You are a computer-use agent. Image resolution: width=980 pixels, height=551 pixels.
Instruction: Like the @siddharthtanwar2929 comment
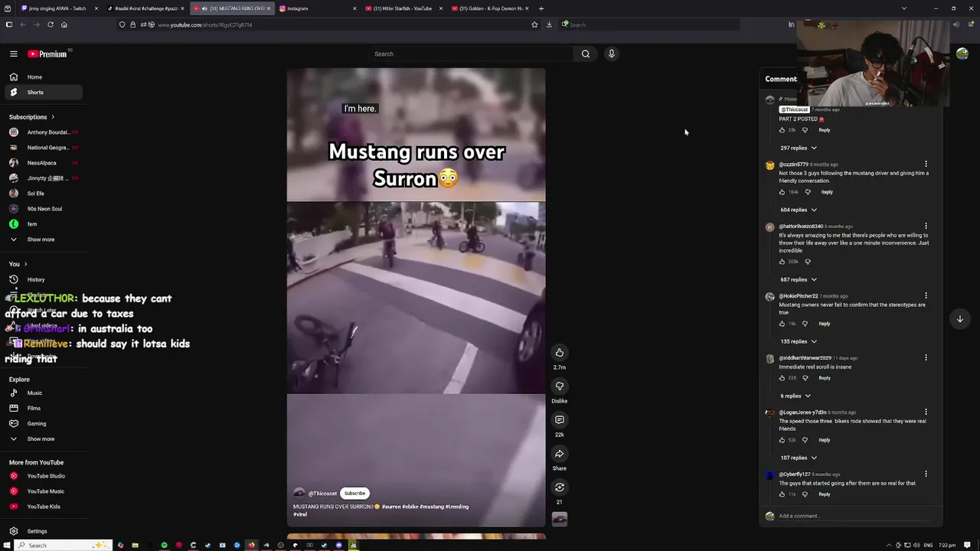point(782,378)
